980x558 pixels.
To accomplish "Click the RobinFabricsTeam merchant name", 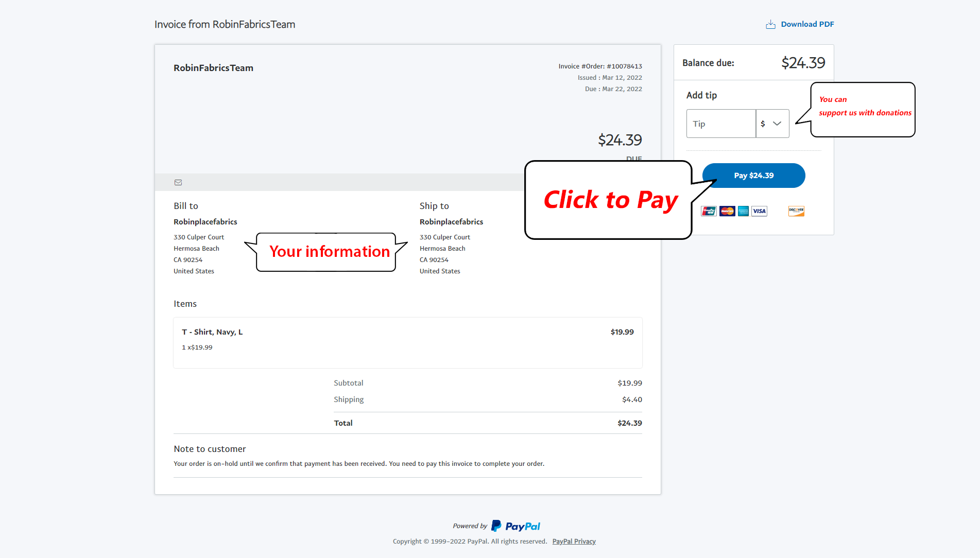I will click(x=213, y=68).
